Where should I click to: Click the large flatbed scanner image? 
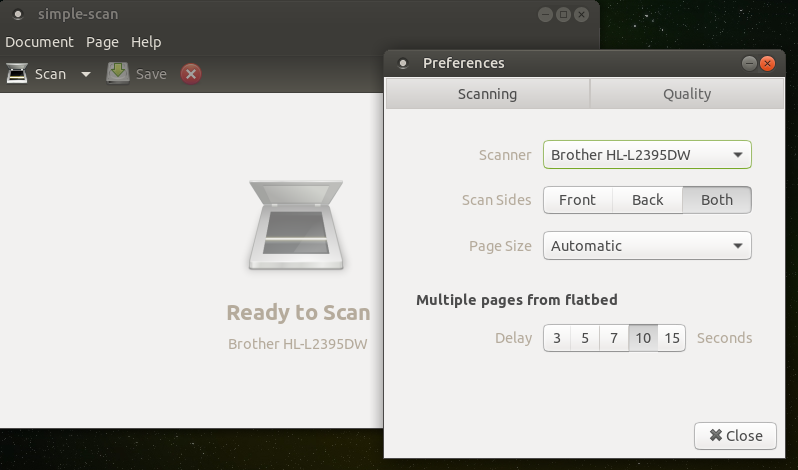pyautogui.click(x=296, y=225)
